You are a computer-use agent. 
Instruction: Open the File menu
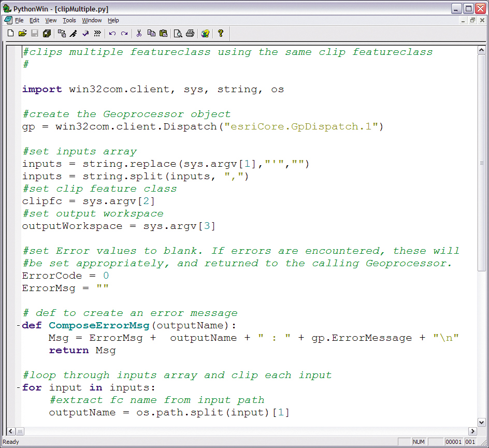coord(19,20)
